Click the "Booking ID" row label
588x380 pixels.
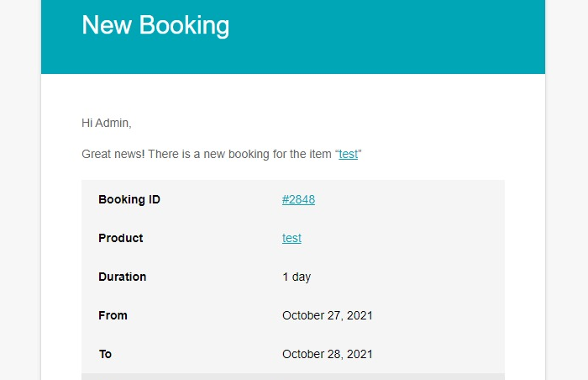[x=129, y=199]
